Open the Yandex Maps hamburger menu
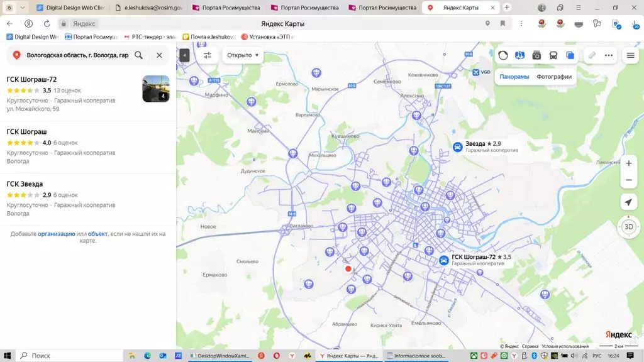This screenshot has width=644, height=362. coord(630,55)
